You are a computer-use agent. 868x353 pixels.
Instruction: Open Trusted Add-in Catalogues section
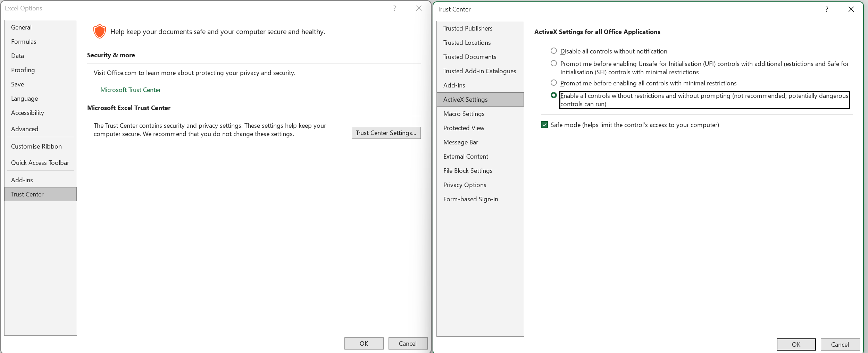(480, 71)
